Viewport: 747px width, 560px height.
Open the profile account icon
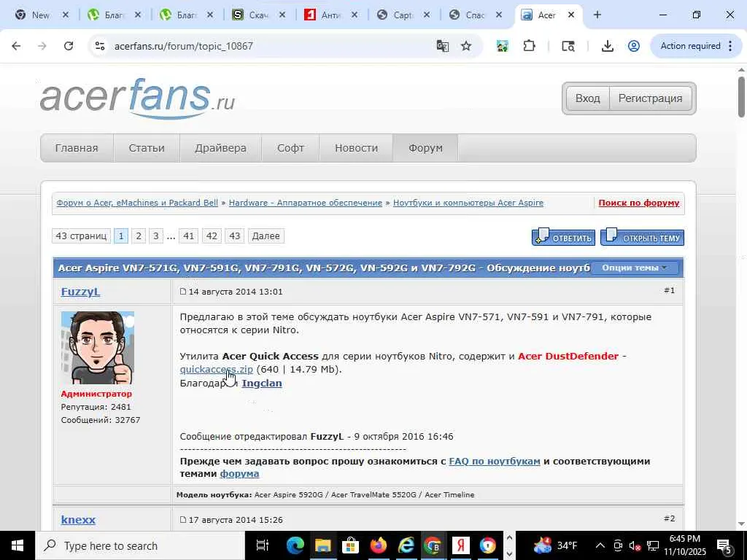coord(634,46)
